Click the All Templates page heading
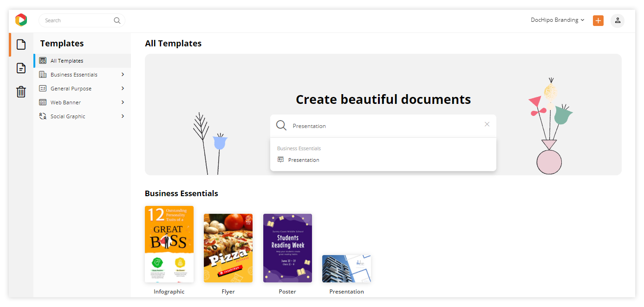 [x=173, y=44]
